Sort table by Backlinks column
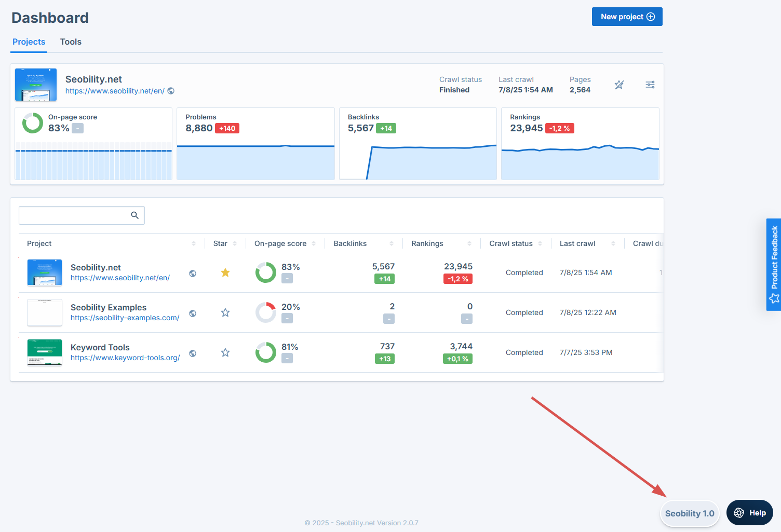Image resolution: width=781 pixels, height=532 pixels. (x=391, y=243)
